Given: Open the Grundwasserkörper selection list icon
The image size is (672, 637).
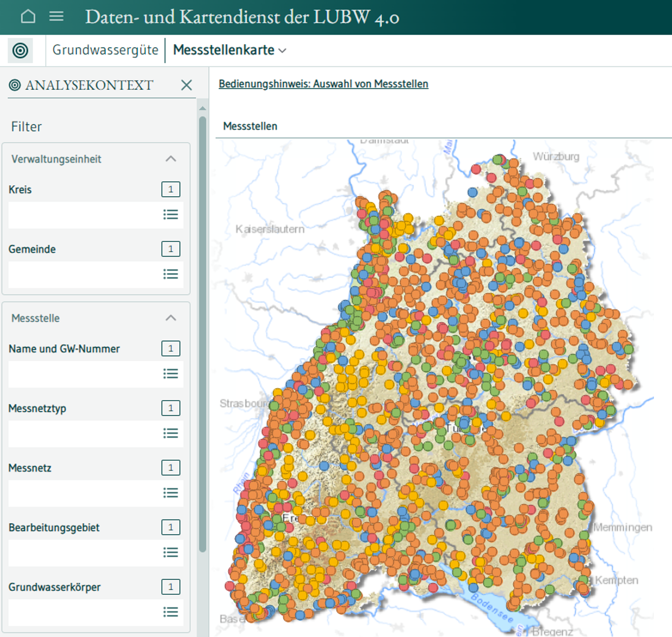Looking at the screenshot, I should pos(171,612).
